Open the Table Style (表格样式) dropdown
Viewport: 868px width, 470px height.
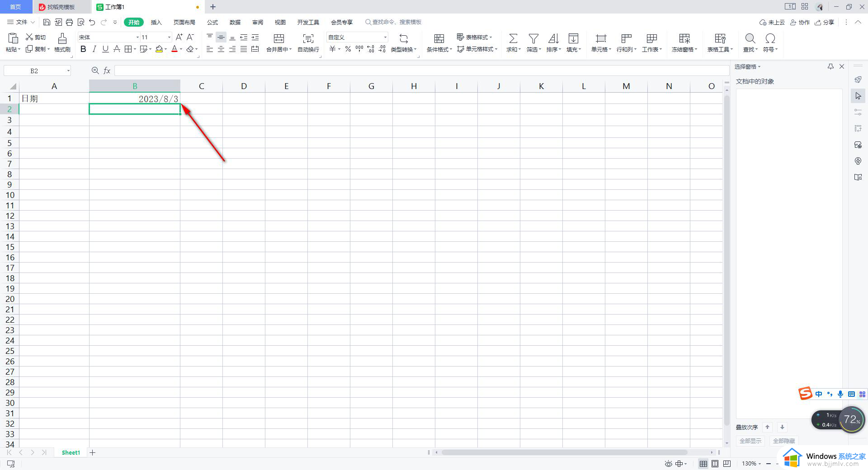475,37
